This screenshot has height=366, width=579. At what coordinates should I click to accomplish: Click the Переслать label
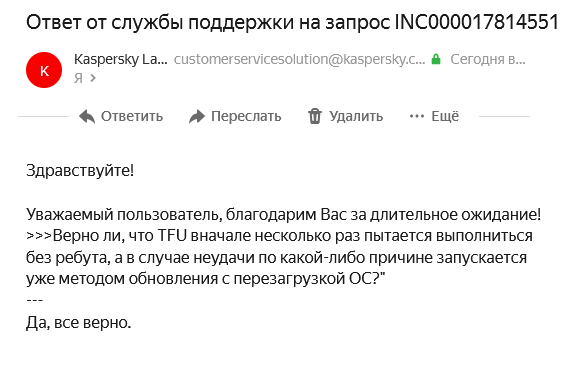246,116
